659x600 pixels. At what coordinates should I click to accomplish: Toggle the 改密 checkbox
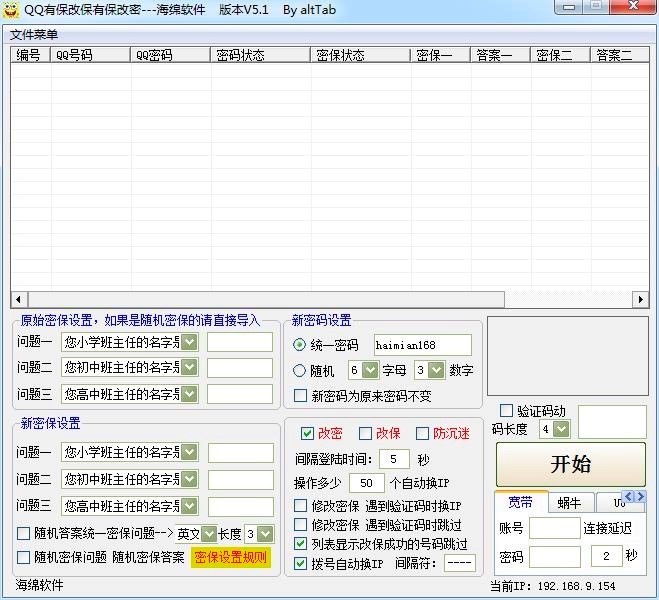click(x=307, y=434)
